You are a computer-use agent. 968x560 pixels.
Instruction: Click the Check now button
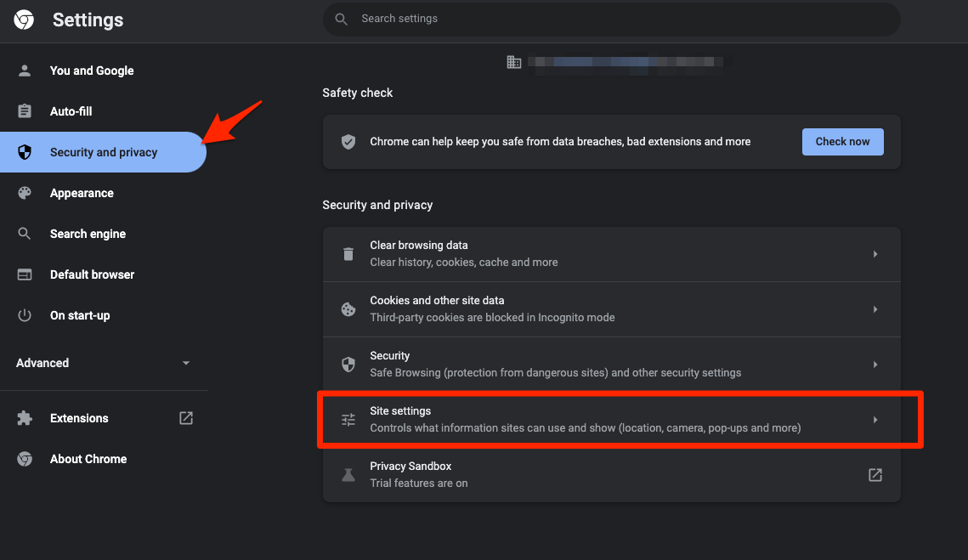click(x=843, y=141)
